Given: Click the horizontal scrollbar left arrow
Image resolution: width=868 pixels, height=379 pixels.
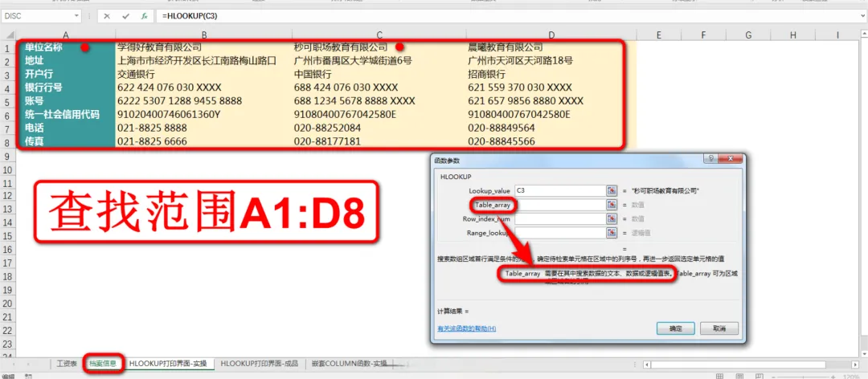Looking at the screenshot, I should [x=647, y=364].
